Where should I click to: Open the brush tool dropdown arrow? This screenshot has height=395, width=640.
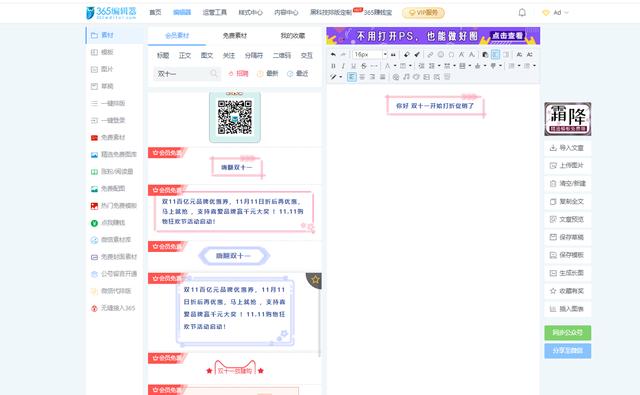tap(340, 77)
